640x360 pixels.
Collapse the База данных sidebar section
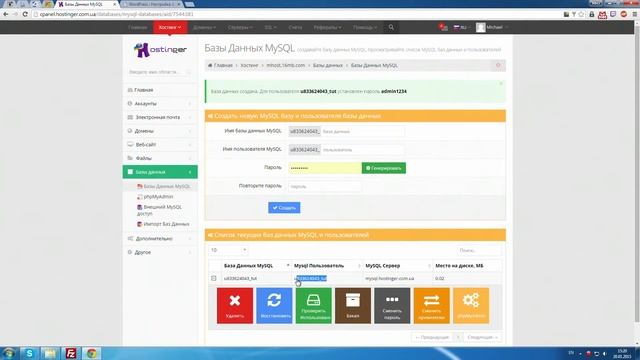[160, 172]
